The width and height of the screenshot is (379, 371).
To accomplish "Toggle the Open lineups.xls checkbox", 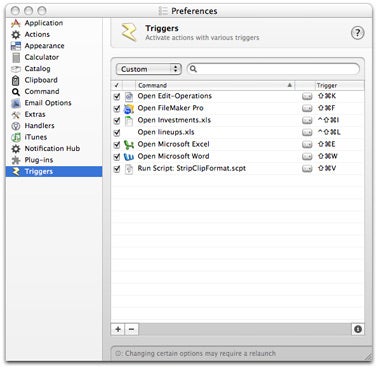I will point(117,132).
